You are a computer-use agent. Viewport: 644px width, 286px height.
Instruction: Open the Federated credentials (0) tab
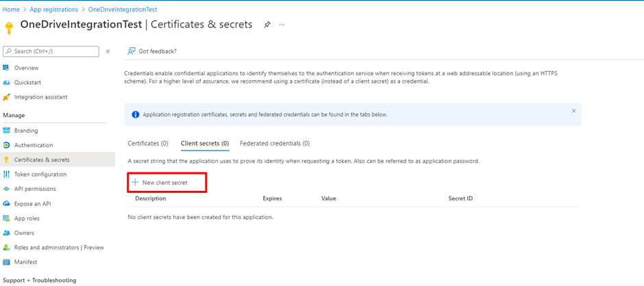(x=275, y=144)
